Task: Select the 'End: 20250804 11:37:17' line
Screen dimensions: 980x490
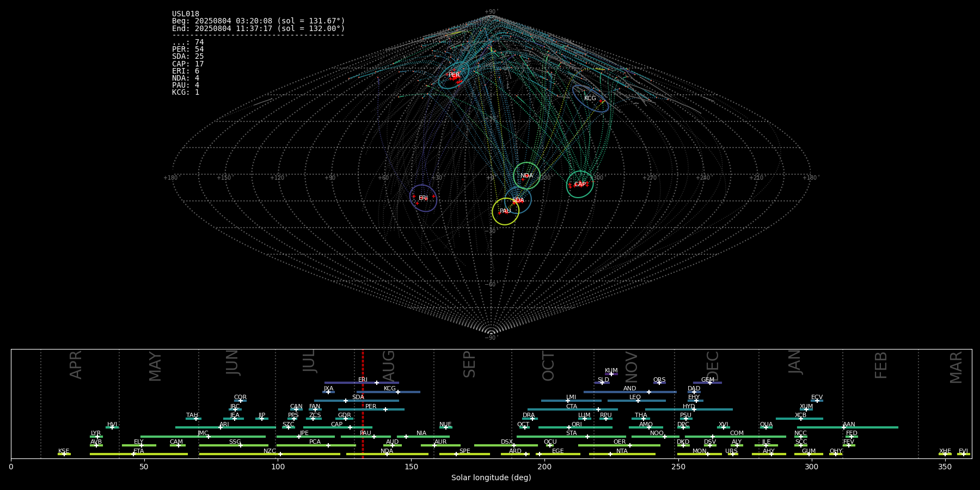Action: pos(259,28)
